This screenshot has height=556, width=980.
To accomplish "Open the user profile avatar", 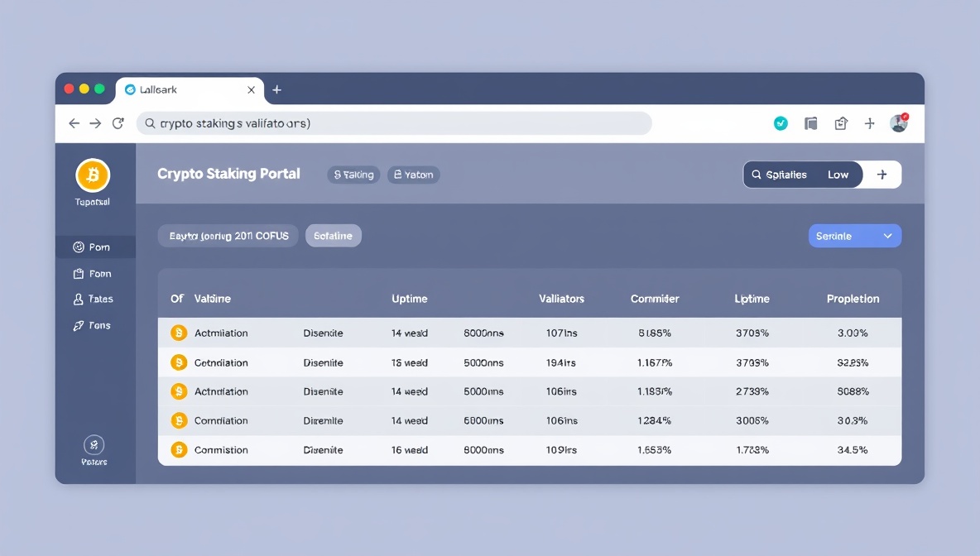I will coord(899,122).
